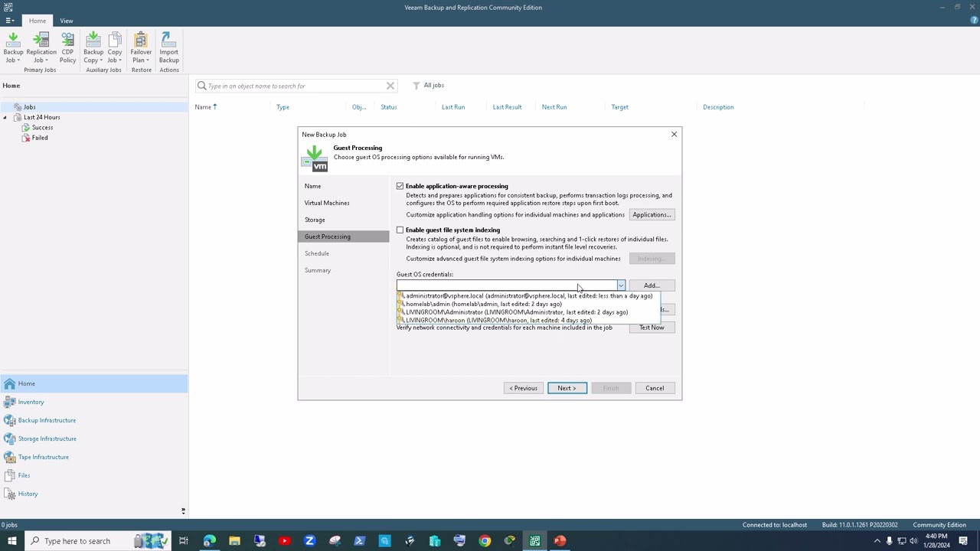Image resolution: width=980 pixels, height=551 pixels.
Task: Open the History navigation view
Action: tap(28, 494)
